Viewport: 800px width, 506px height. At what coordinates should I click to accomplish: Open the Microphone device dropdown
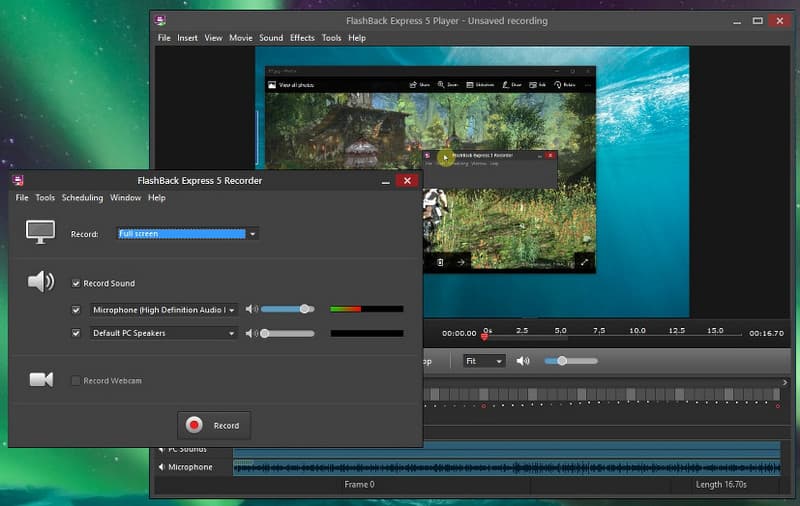point(164,310)
